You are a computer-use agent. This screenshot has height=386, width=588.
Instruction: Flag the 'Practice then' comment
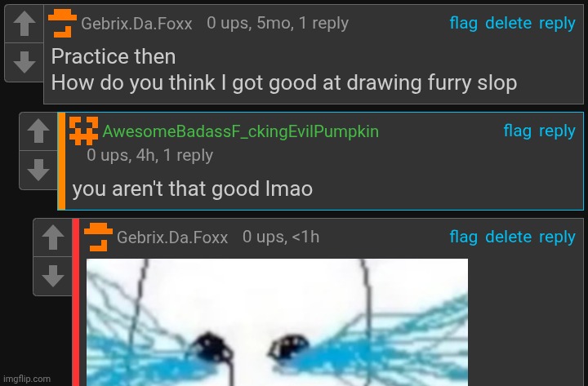(464, 23)
